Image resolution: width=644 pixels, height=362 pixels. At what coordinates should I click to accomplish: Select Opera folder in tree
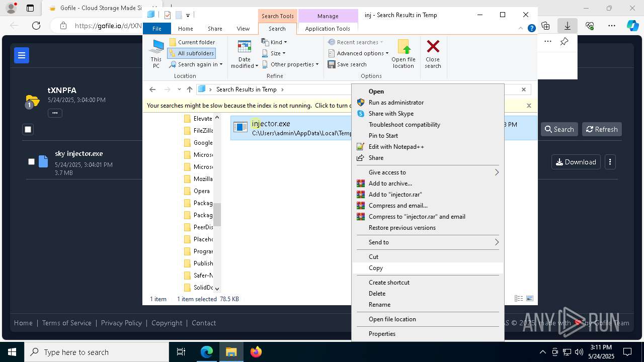click(197, 191)
